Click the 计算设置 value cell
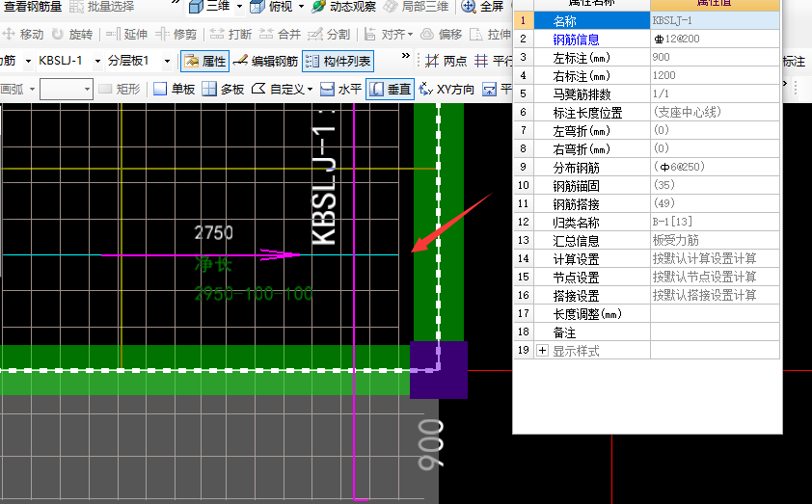This screenshot has height=504, width=812. (x=715, y=258)
